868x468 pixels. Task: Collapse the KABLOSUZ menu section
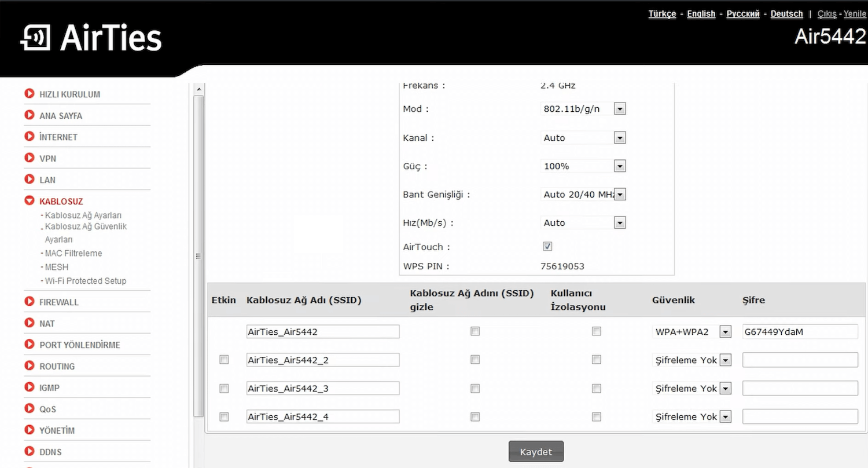point(30,201)
